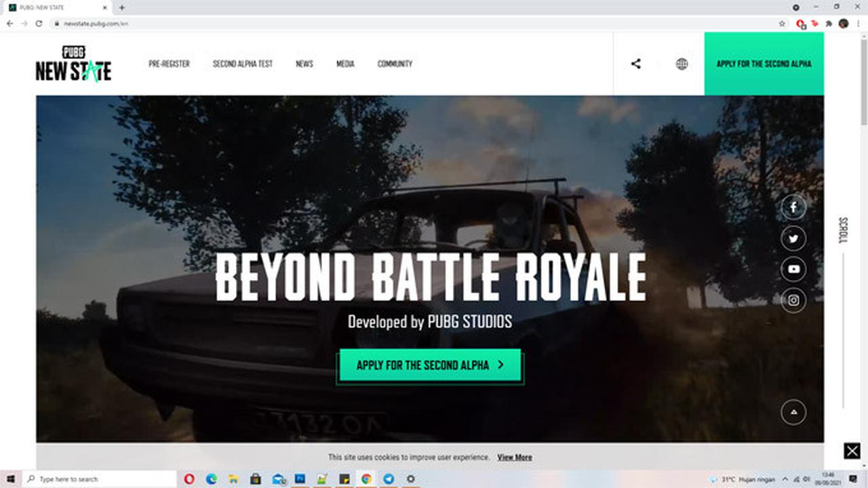Select the NEWS menu item
This screenshot has height=488, width=868.
(x=304, y=64)
